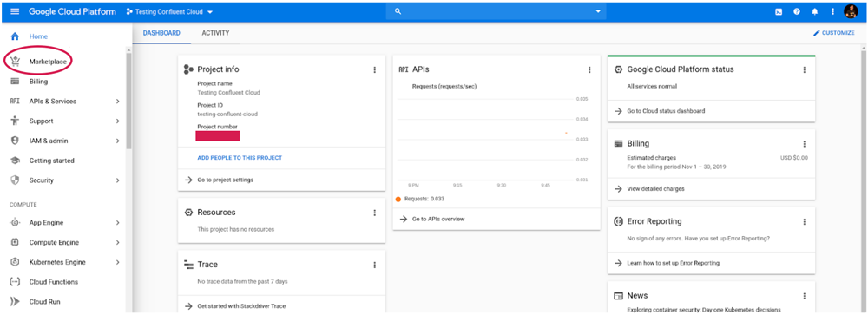
Task: Open APIs card options menu
Action: (x=589, y=69)
